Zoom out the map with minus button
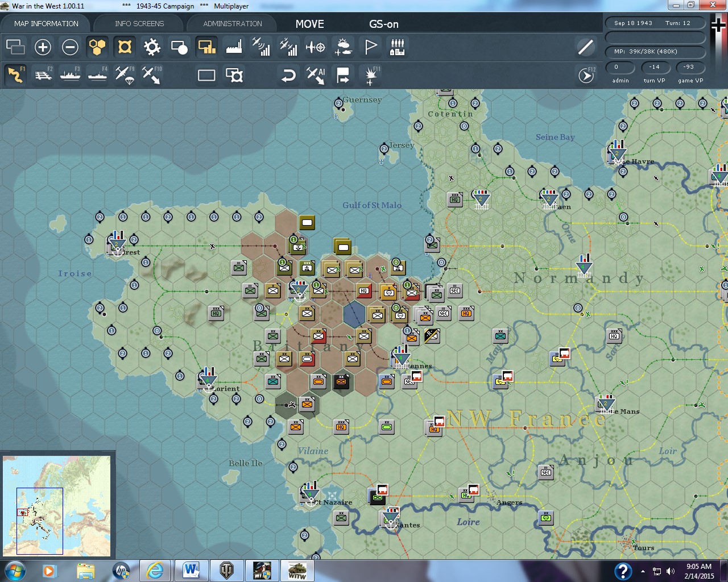Screen dimensions: 728x582 70,47
